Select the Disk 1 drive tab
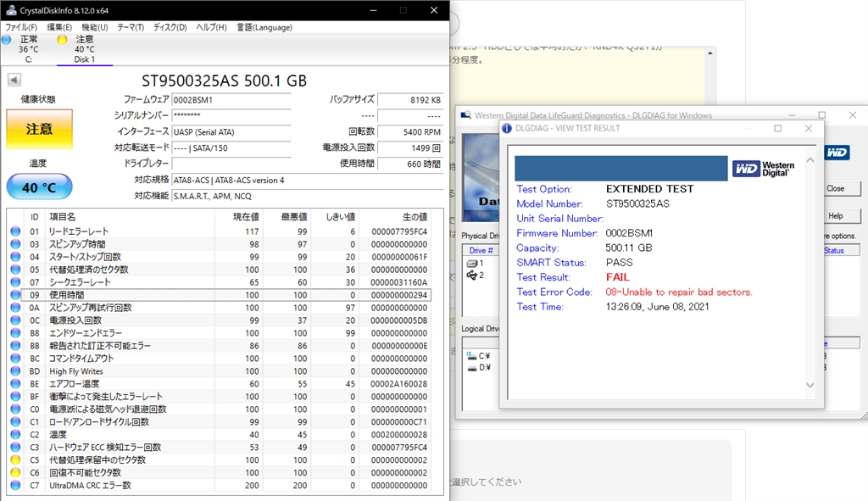The width and height of the screenshot is (868, 501). (85, 48)
